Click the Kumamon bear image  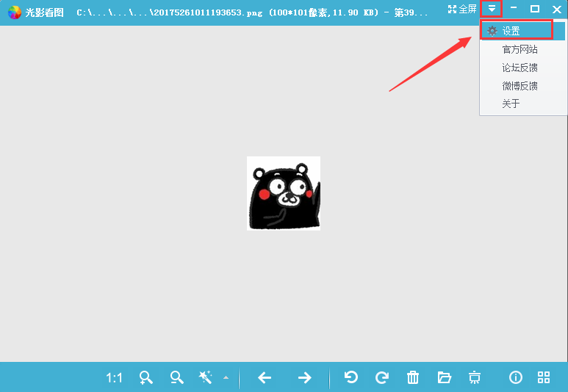tap(284, 194)
